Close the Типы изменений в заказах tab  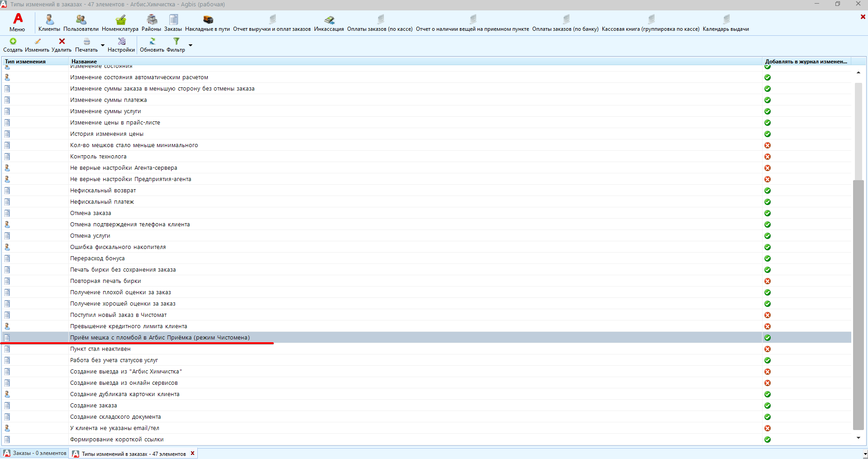tap(192, 453)
